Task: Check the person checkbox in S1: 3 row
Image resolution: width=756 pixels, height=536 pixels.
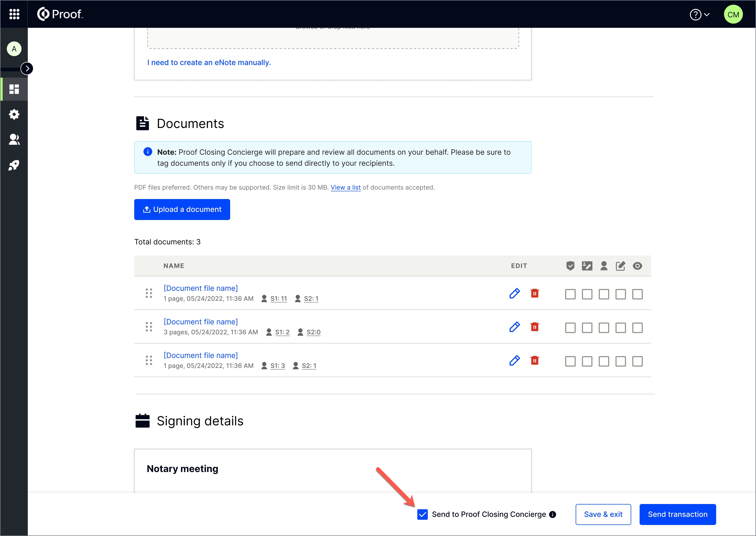Action: tap(604, 361)
